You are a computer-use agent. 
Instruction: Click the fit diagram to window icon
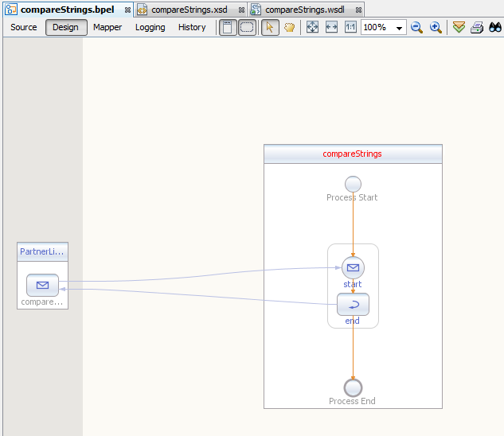click(312, 27)
